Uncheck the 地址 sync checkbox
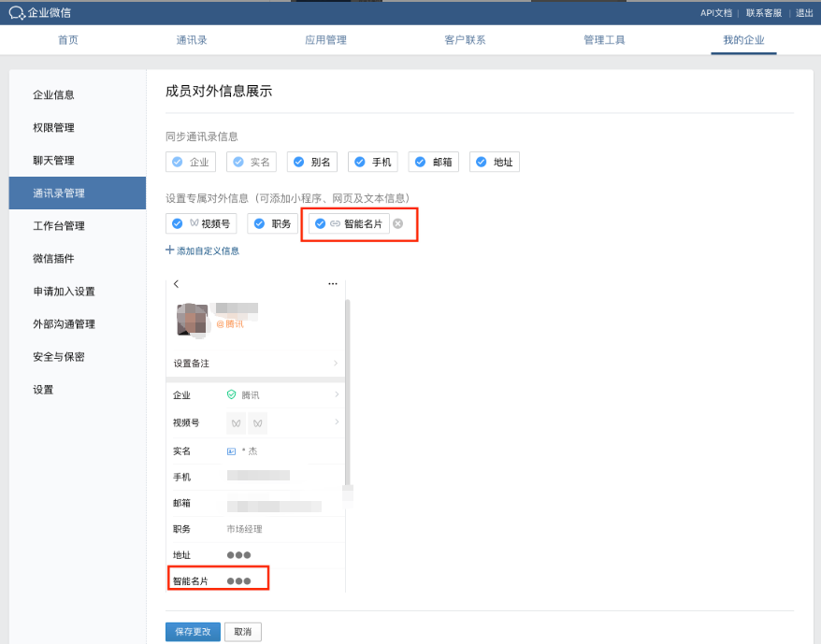Viewport: 821px width, 644px height. 482,162
